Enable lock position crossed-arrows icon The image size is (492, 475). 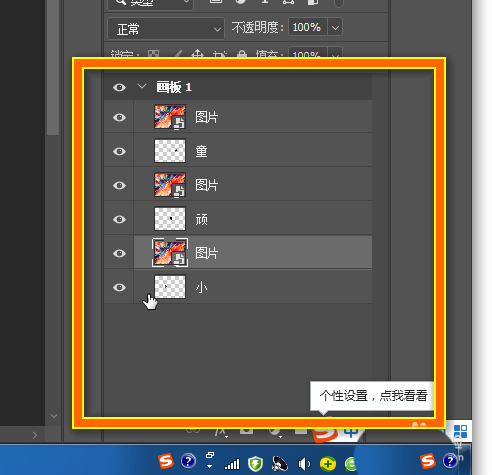tap(198, 54)
